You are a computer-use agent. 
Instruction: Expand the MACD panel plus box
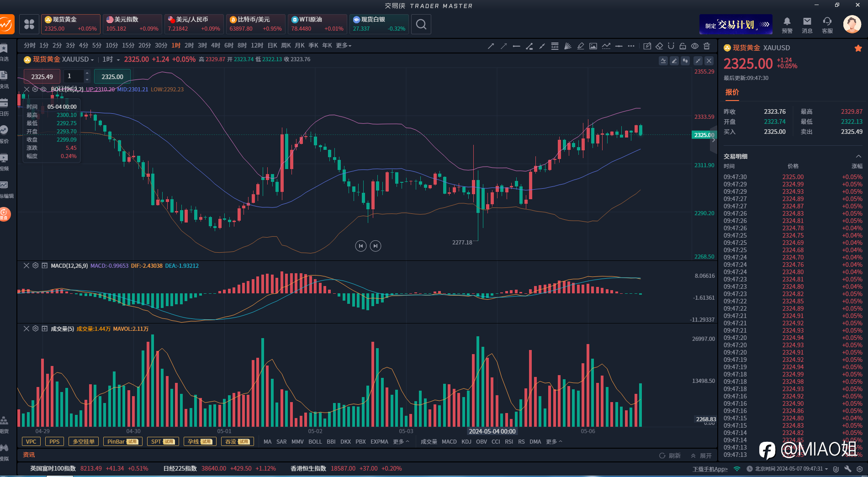pyautogui.click(x=44, y=265)
